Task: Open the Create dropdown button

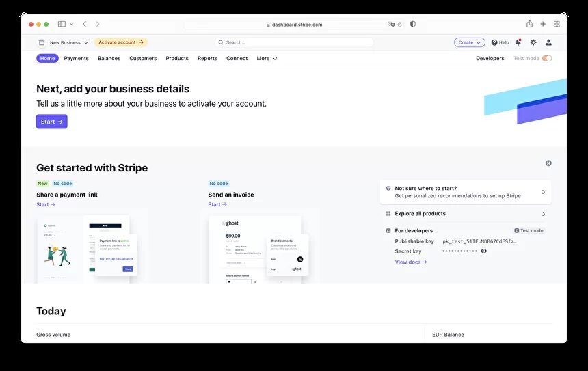Action: pos(470,42)
